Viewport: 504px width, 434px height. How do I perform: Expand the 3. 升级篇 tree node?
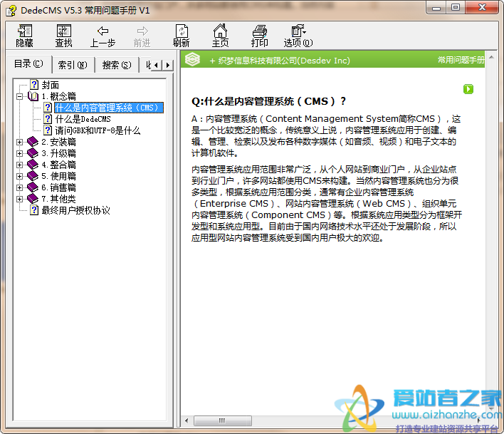pos(20,153)
